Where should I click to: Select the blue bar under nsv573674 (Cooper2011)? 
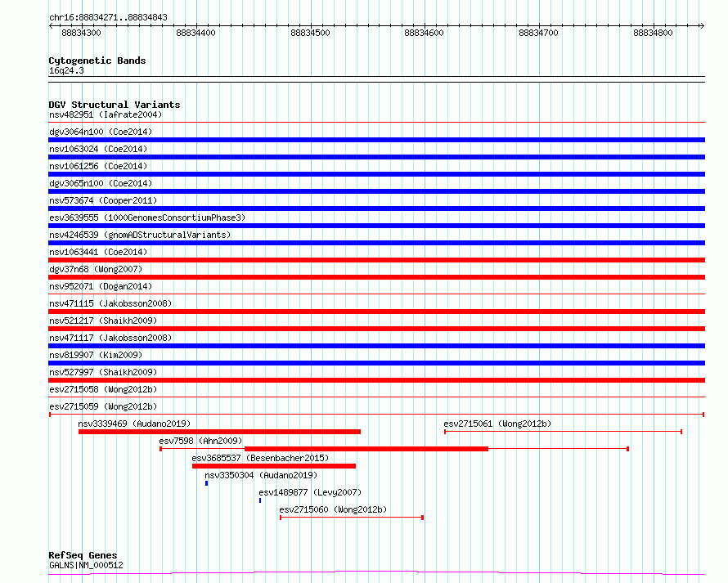(x=376, y=209)
